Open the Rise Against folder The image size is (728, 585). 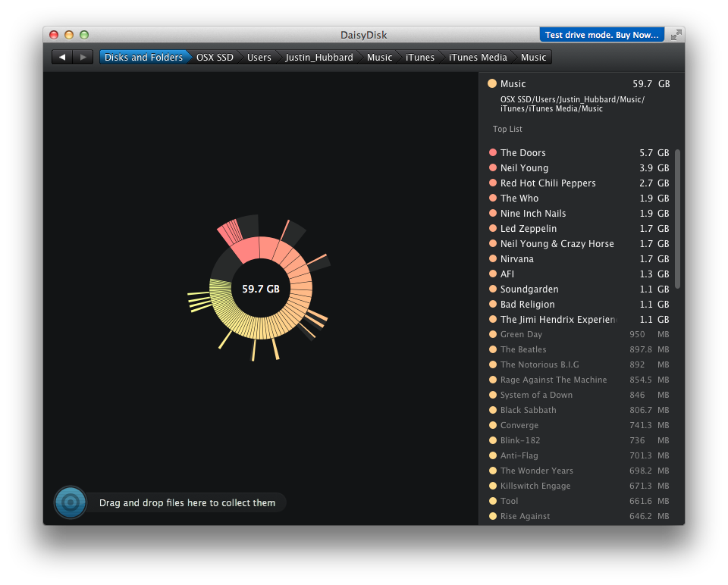(x=579, y=516)
